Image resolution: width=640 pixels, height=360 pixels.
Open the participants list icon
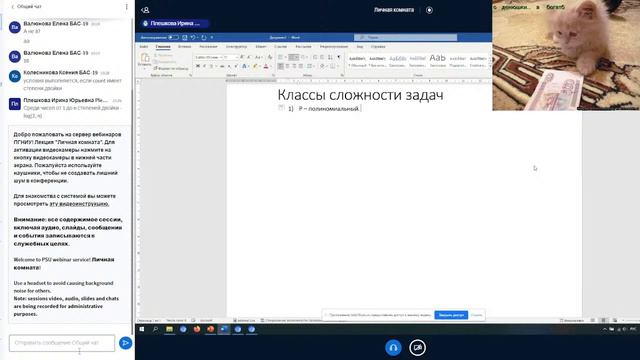145,10
